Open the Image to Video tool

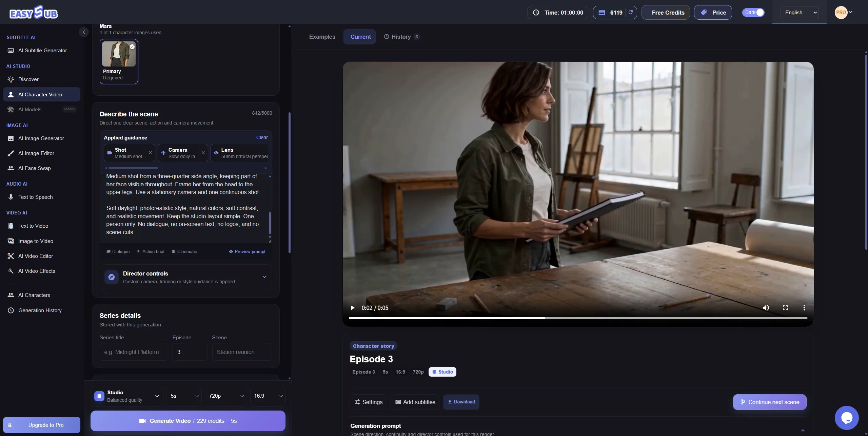click(x=42, y=241)
